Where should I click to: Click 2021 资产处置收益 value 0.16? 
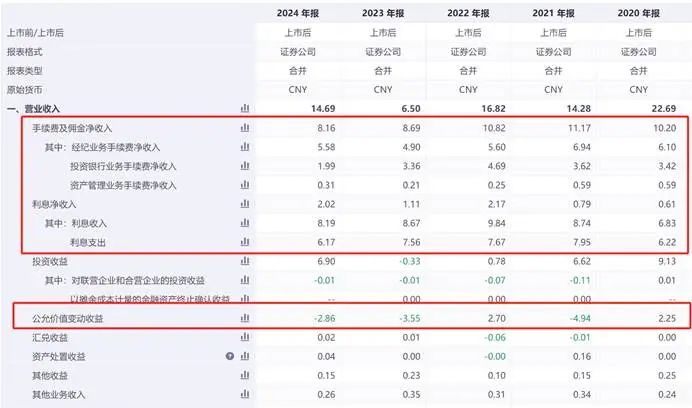coord(582,356)
